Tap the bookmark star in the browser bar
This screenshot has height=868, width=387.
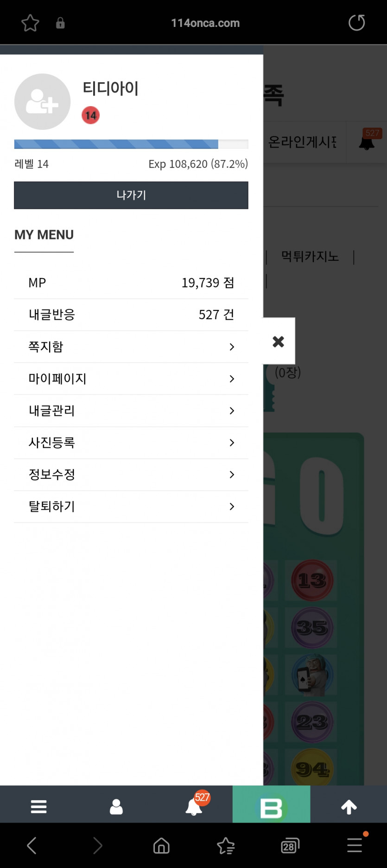(30, 23)
